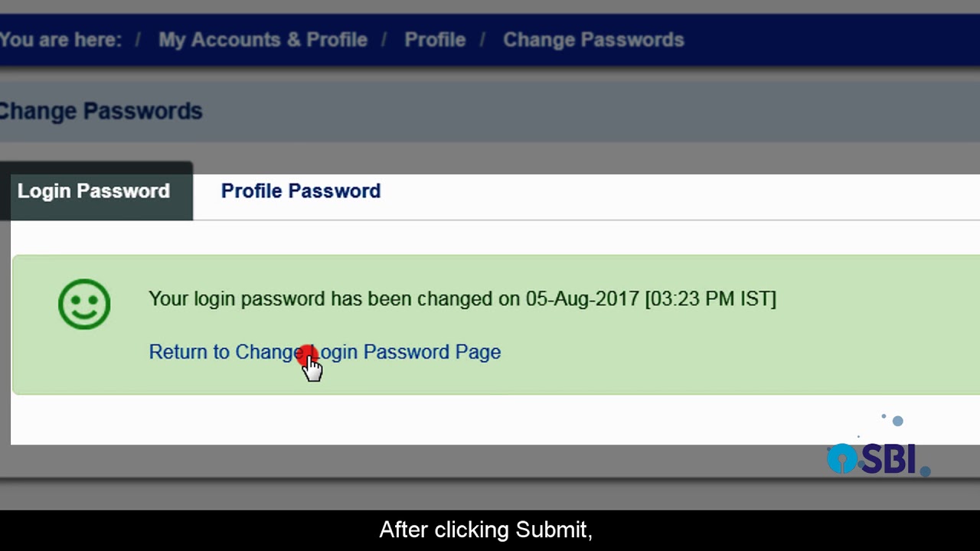The width and height of the screenshot is (980, 551).
Task: Click the SBI logo watermark
Action: pos(878,459)
